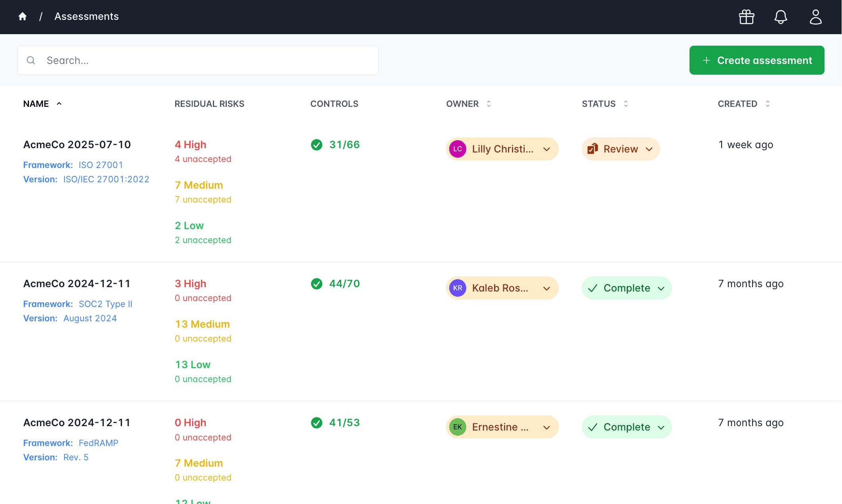Click the Create assessment button
842x504 pixels.
757,60
